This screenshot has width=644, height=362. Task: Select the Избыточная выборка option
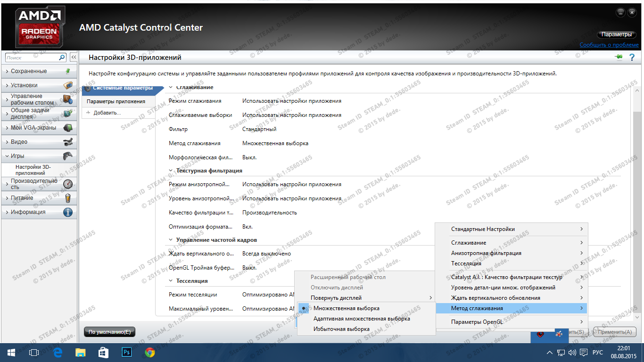[366, 329]
